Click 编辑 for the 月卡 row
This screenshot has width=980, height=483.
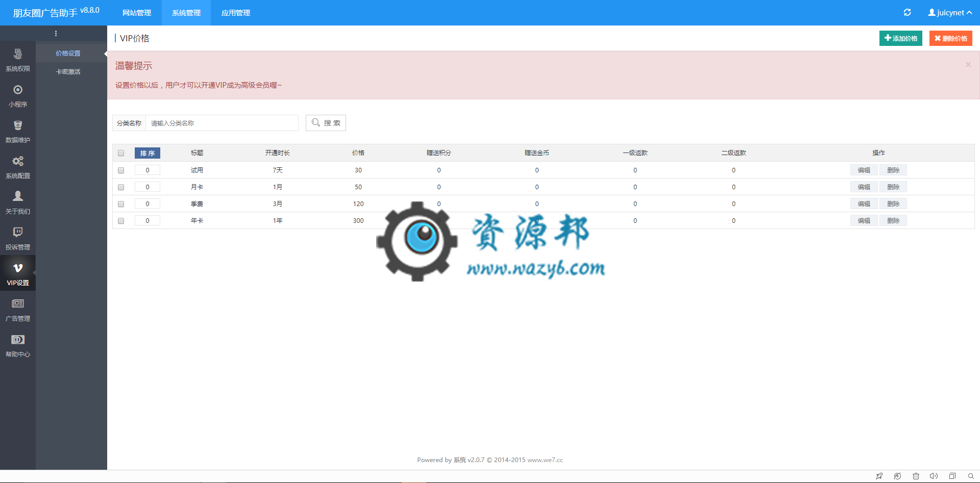[x=864, y=187]
